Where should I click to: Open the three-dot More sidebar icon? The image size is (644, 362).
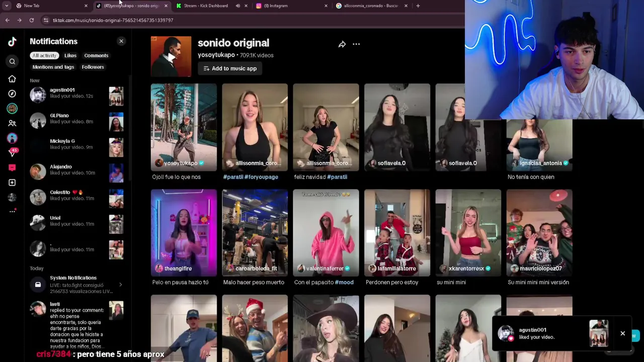[12, 211]
